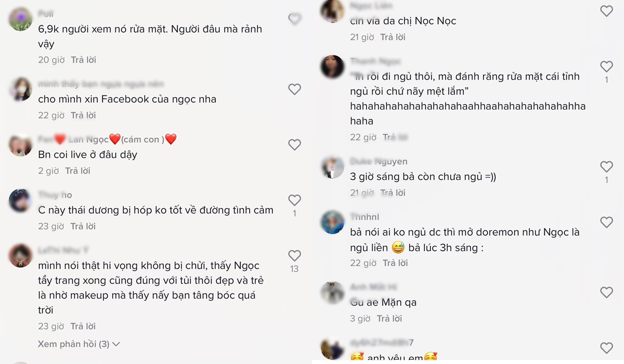Open the avatar of Duke Nguyen
Screen dimensions: 624x364
point(332,167)
